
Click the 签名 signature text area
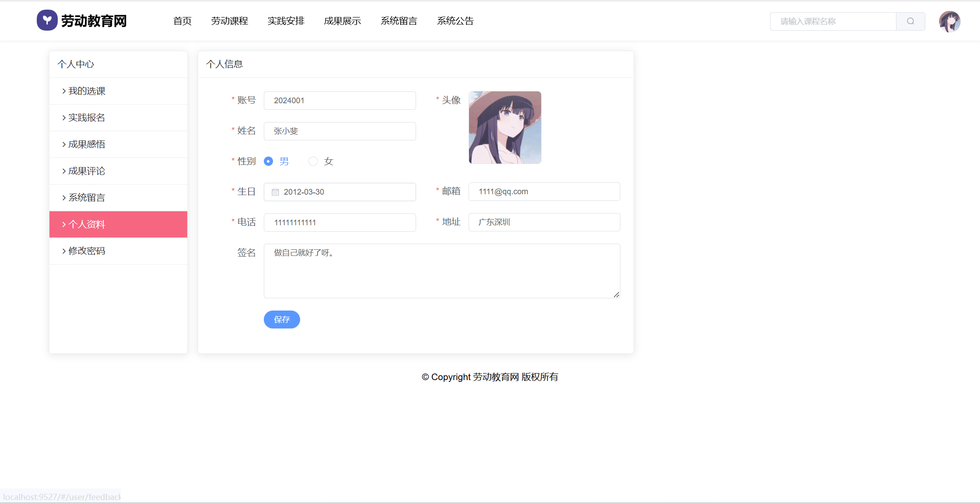point(441,271)
